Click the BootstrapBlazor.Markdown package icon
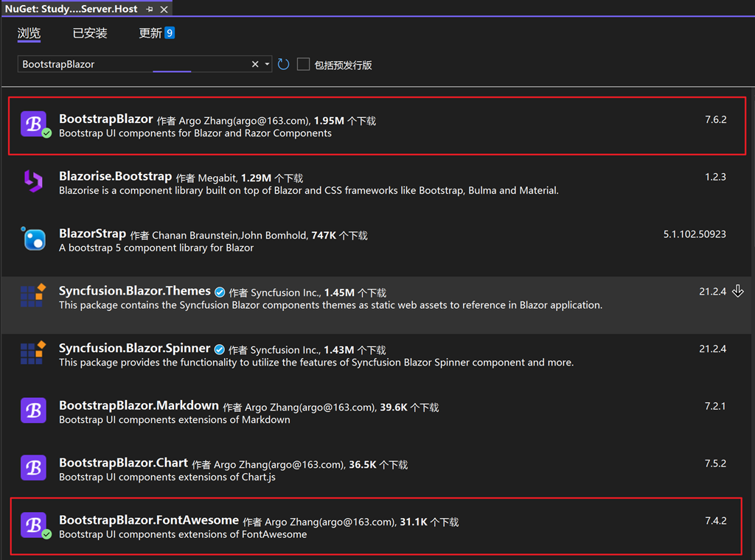755x560 pixels. 34,410
